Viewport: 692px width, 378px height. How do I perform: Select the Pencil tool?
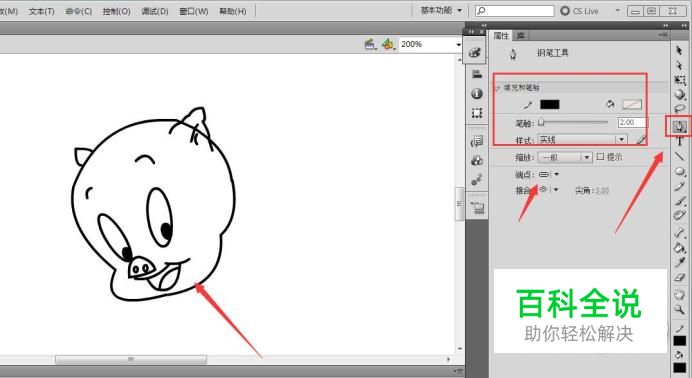(x=679, y=186)
